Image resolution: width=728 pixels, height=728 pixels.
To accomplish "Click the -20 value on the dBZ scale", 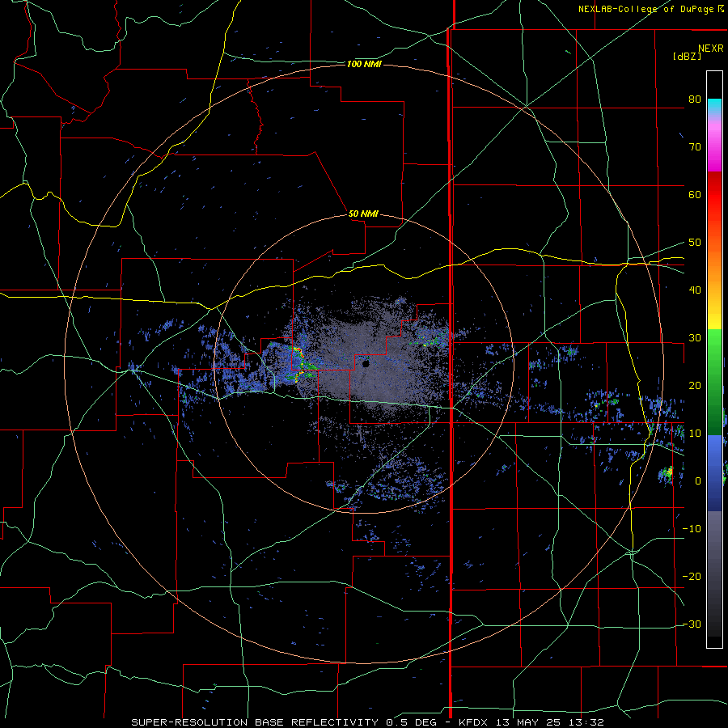I will [692, 577].
